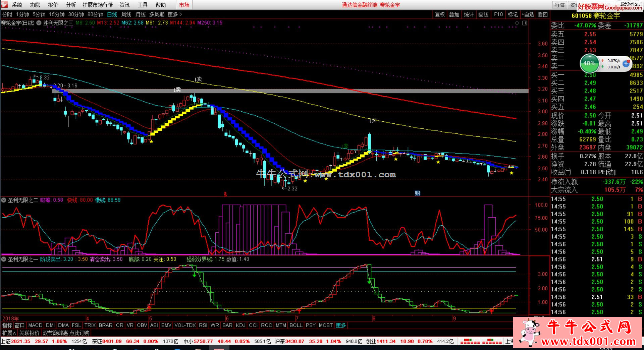Toggle the side panel layout icon

(525, 23)
